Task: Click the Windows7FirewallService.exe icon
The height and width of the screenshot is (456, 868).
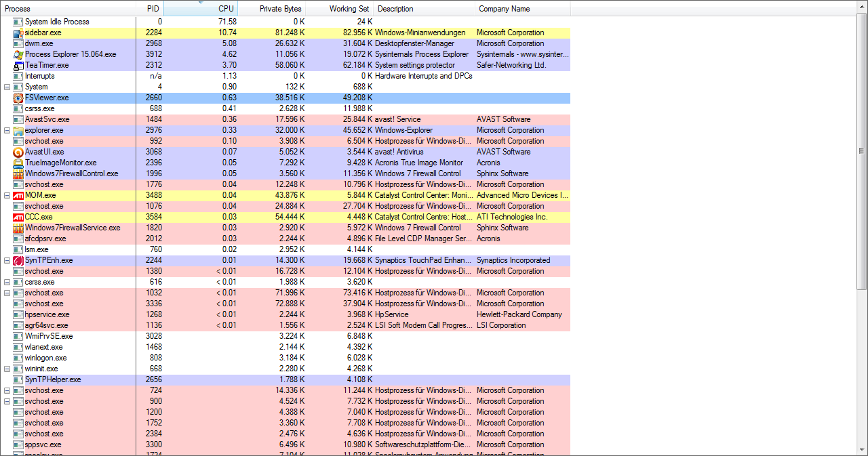Action: coord(18,228)
